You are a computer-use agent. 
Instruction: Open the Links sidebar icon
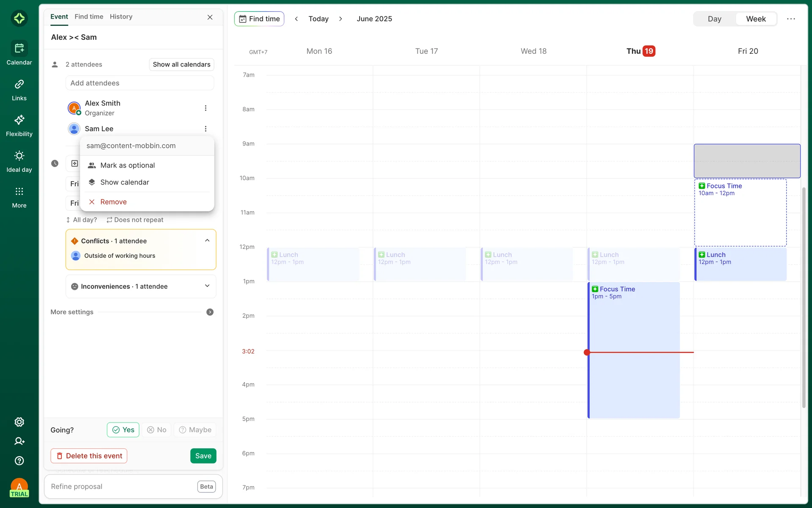pos(19,85)
